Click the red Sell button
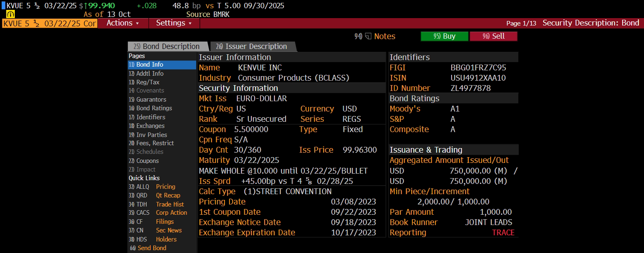Viewport: 644px width, 253px height. pos(493,36)
